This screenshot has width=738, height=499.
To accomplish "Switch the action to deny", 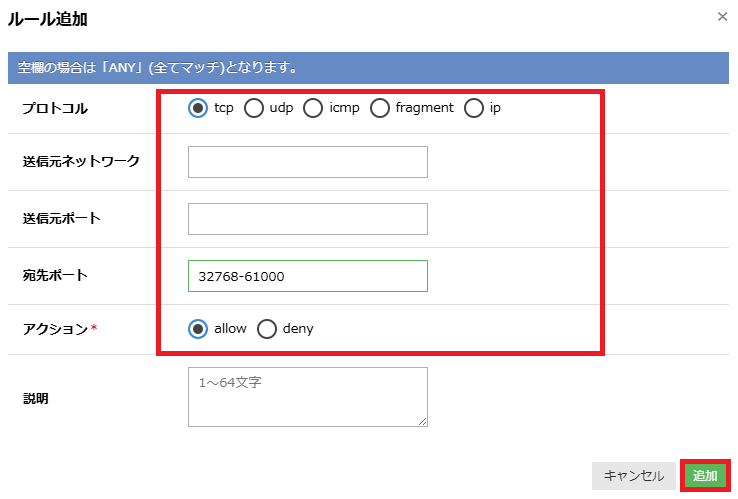I will 266,329.
